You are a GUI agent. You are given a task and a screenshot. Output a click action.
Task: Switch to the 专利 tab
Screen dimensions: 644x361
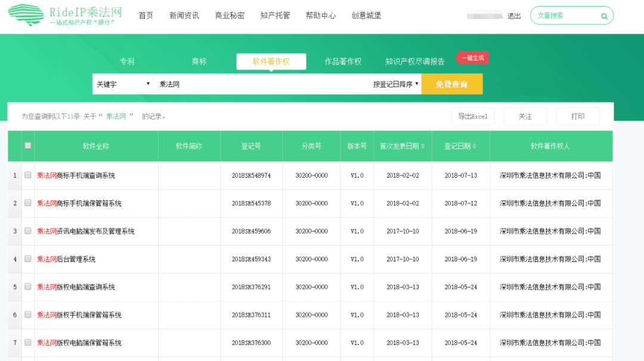(x=127, y=61)
